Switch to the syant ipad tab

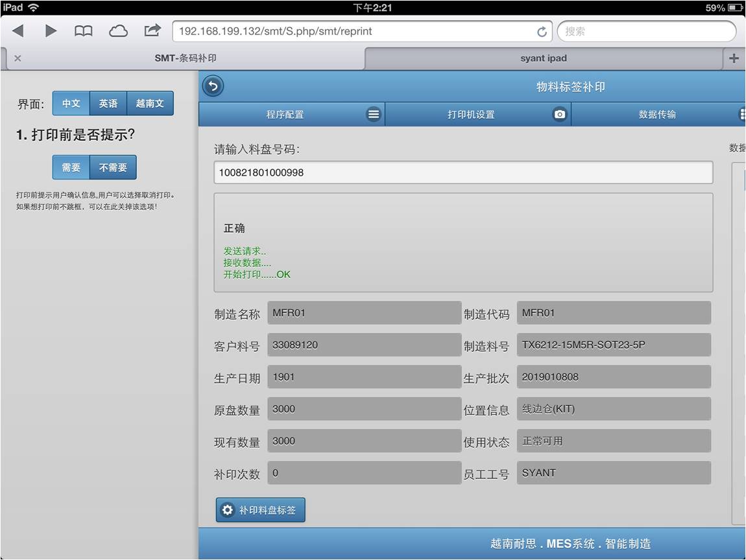(x=544, y=58)
